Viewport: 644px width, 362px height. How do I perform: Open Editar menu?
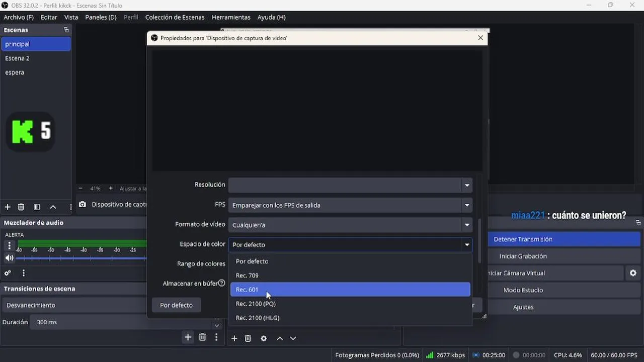pyautogui.click(x=49, y=17)
